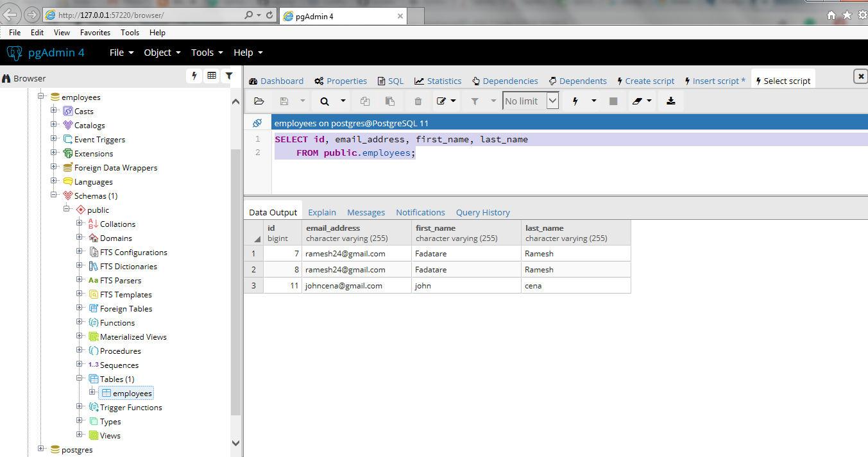Collapse the Tables (1) node

click(x=80, y=379)
